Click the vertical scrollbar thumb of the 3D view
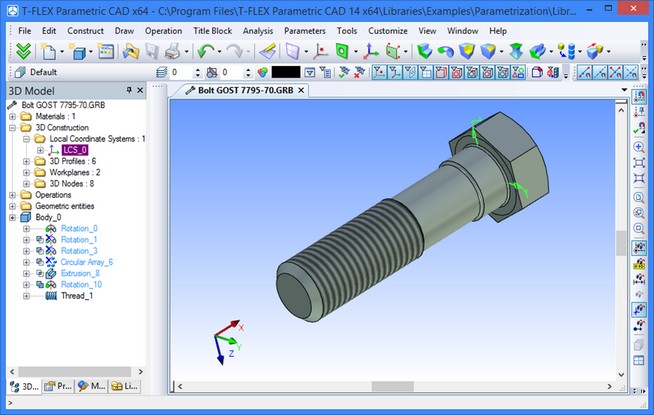Screen dimensions: 654x415 click(621, 242)
